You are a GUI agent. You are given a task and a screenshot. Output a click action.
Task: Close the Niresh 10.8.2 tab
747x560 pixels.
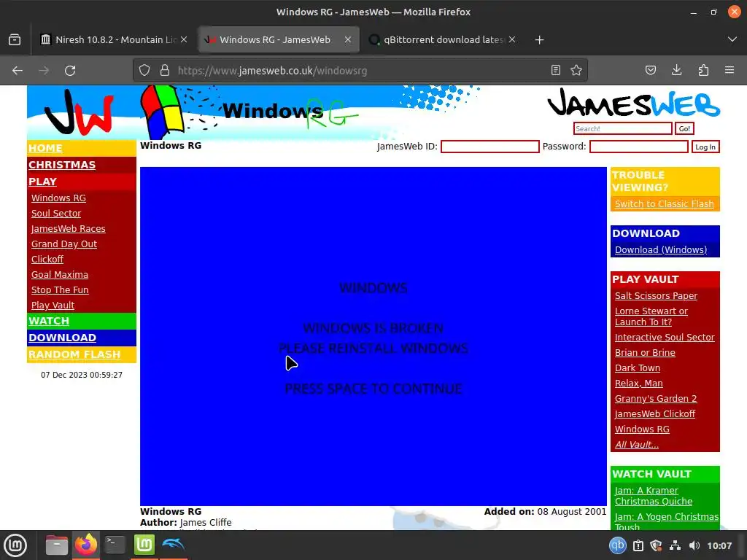tap(184, 39)
